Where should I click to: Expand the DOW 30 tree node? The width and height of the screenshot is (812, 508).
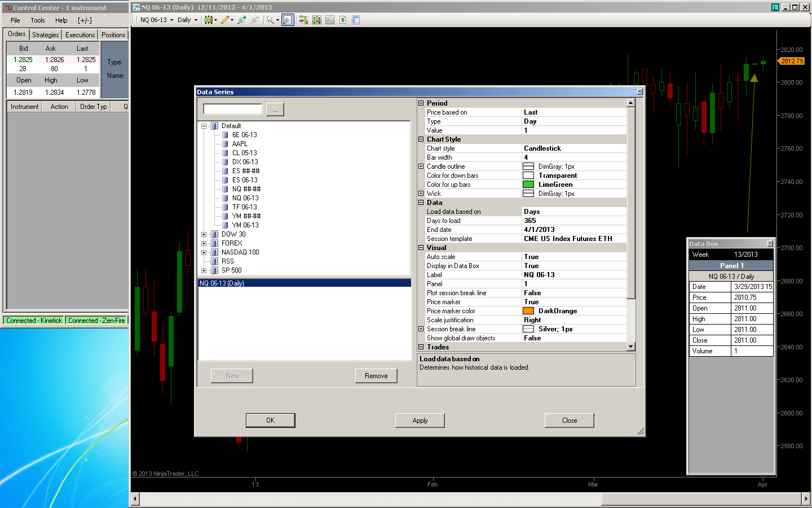coord(204,234)
